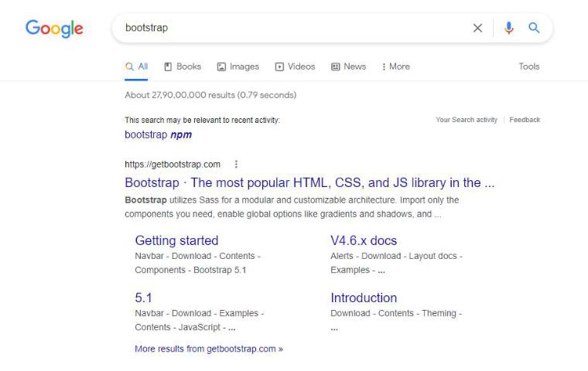This screenshot has height=371, width=588.
Task: Switch to the News tab
Action: point(348,66)
